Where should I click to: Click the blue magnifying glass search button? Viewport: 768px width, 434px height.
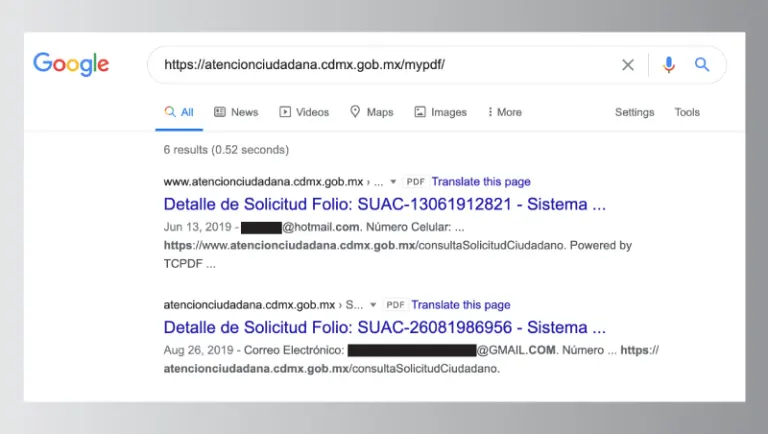pyautogui.click(x=702, y=65)
